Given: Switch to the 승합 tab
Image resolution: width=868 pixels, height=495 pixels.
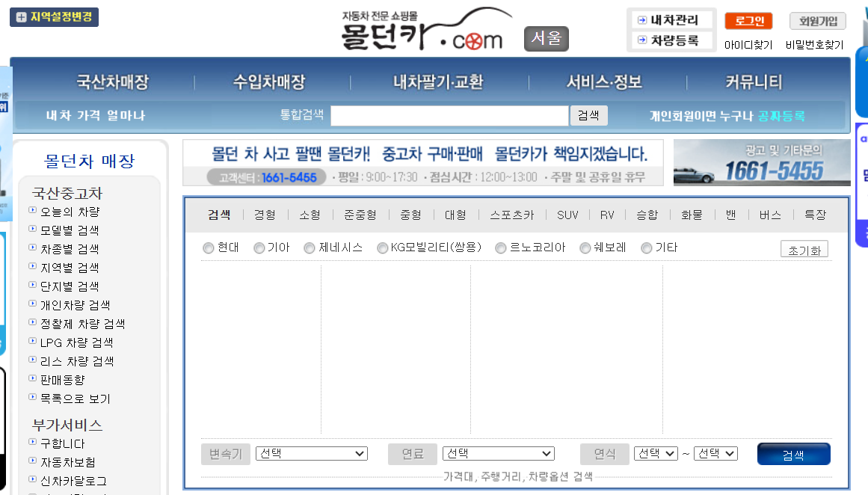Looking at the screenshot, I should point(647,215).
